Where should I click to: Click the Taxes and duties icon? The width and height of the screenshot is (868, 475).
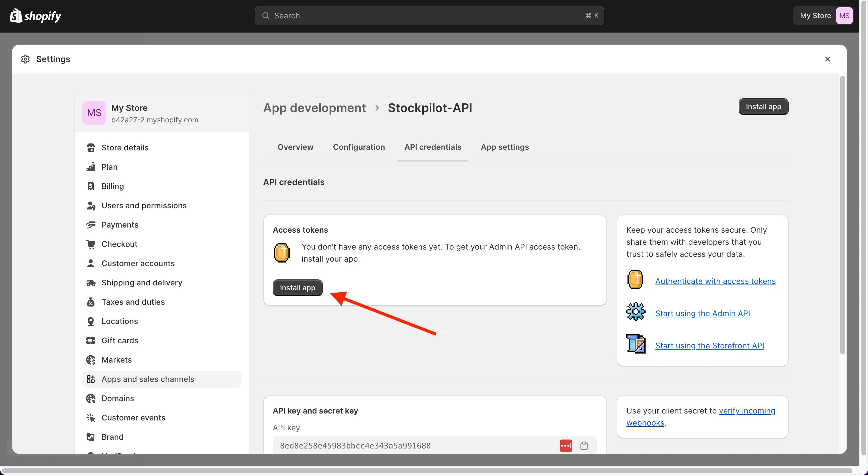coord(91,302)
